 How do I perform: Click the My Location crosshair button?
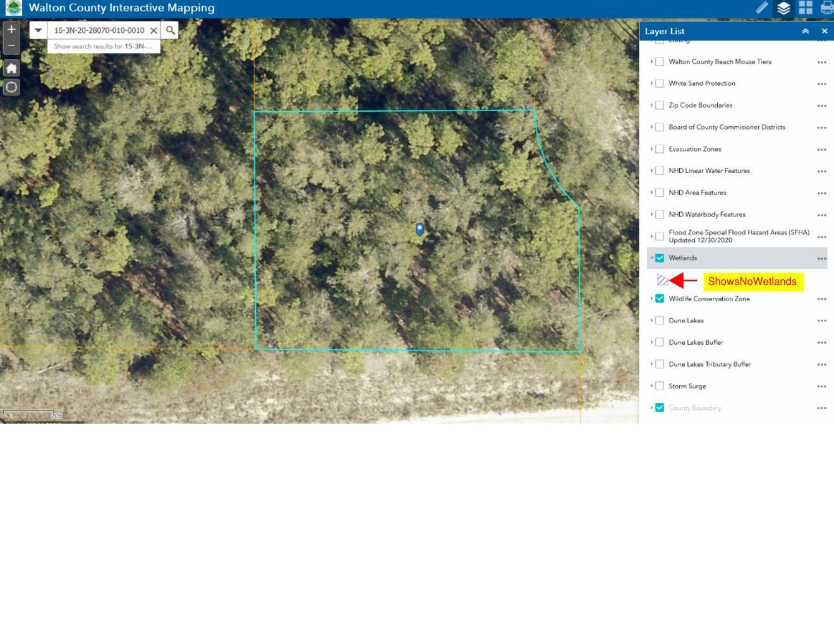point(11,87)
